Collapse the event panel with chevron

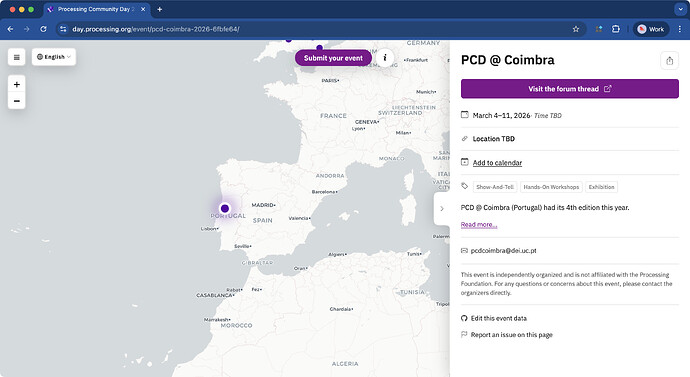tap(442, 209)
